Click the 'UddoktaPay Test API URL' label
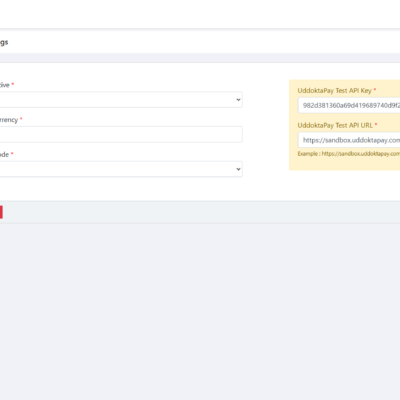Image resolution: width=400 pixels, height=400 pixels. click(335, 125)
